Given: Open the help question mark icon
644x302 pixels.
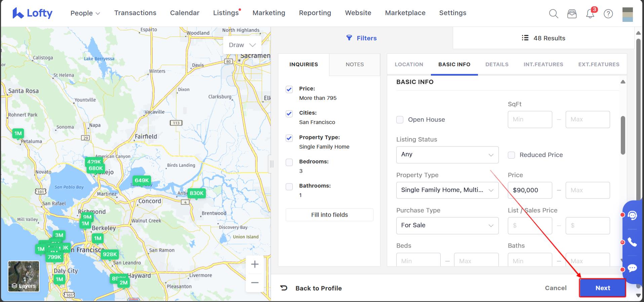Looking at the screenshot, I should click(608, 14).
